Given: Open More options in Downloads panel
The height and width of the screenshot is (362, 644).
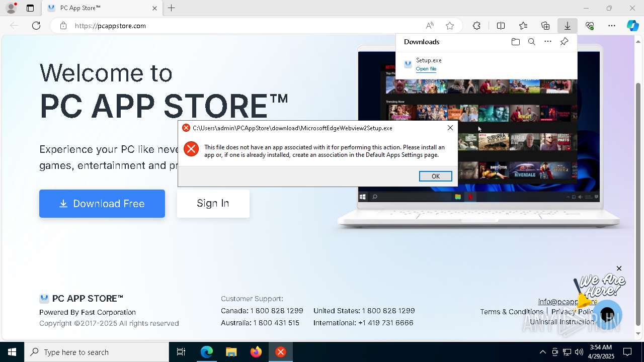Looking at the screenshot, I should click(x=548, y=42).
